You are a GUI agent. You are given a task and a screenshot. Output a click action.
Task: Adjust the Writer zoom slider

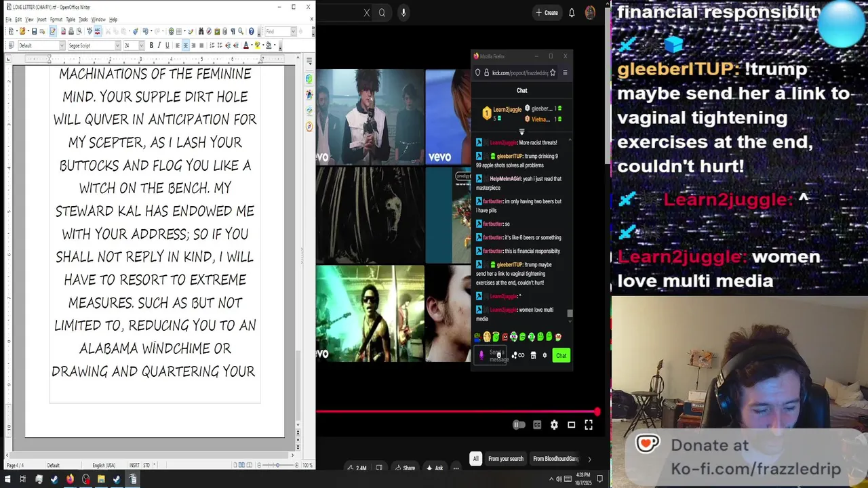pos(277,466)
